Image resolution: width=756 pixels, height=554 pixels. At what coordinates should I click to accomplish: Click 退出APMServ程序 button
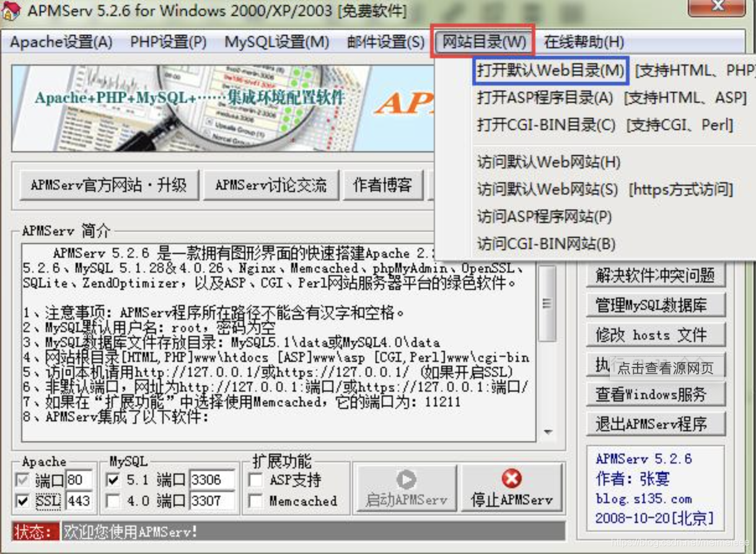click(x=656, y=424)
